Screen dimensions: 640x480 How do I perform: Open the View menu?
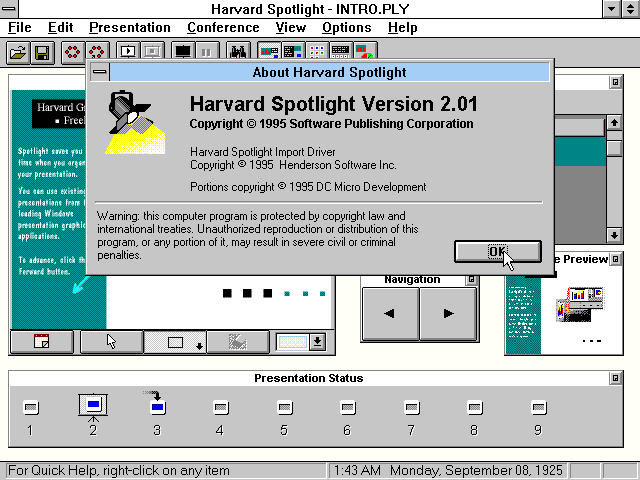[291, 27]
